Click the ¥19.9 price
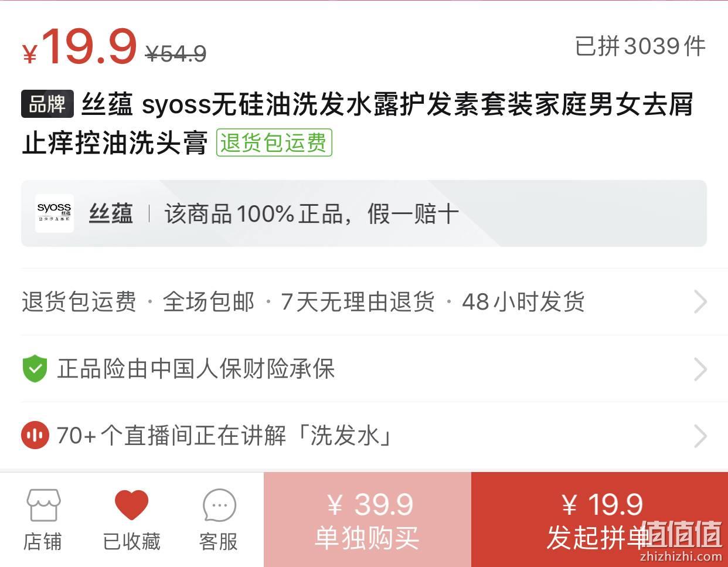Viewport: 728px width, 567px height. [x=79, y=47]
